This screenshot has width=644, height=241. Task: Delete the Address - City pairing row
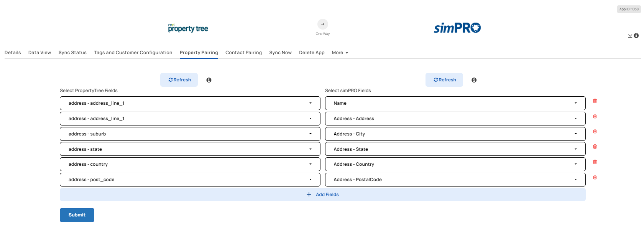pos(595,131)
